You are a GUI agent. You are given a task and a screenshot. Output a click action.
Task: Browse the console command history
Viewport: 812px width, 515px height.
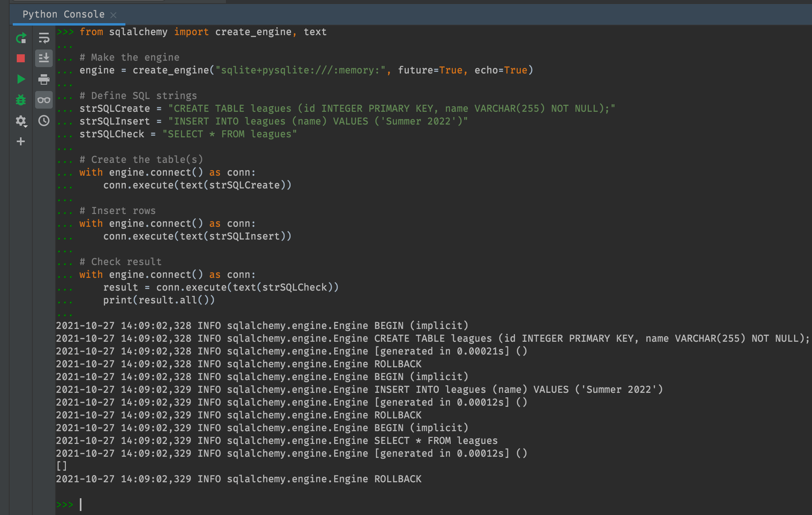(x=44, y=121)
